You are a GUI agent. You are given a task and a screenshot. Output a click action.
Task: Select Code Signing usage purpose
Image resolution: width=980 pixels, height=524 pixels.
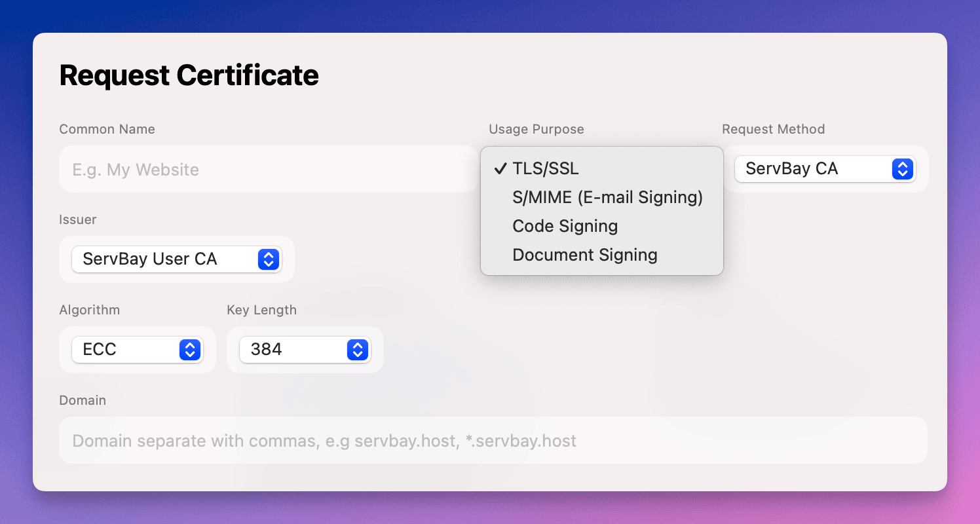565,226
